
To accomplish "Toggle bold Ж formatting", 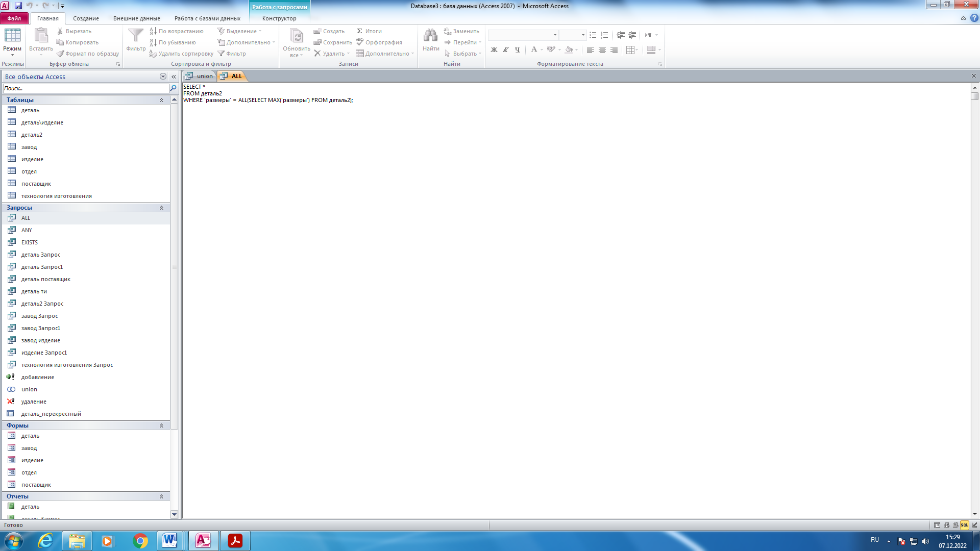I will click(x=494, y=50).
